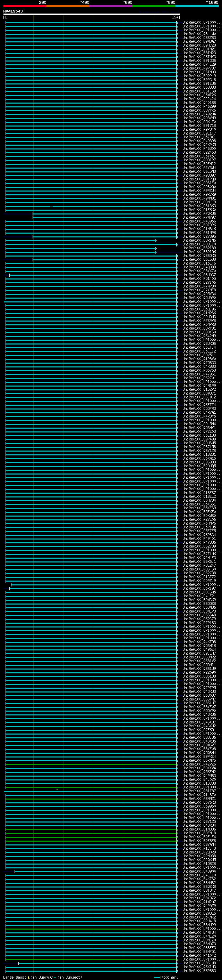Image resolution: width=222 pixels, height=980 pixels.
Task: Click the UniRef100_A8UAC7 label
Action: point(199,275)
